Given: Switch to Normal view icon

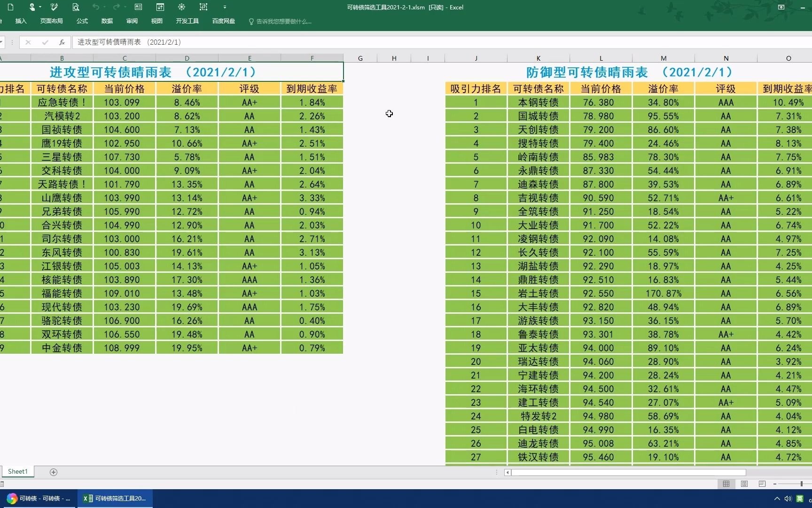Looking at the screenshot, I should 726,484.
